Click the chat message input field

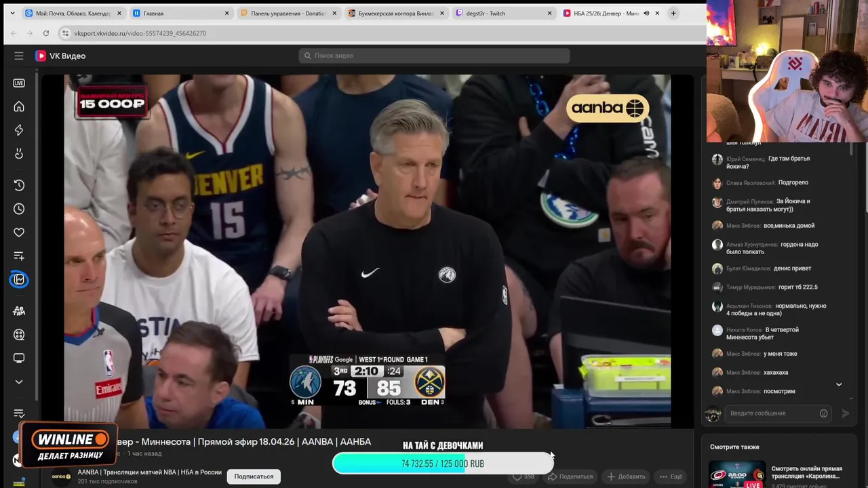[x=772, y=413]
